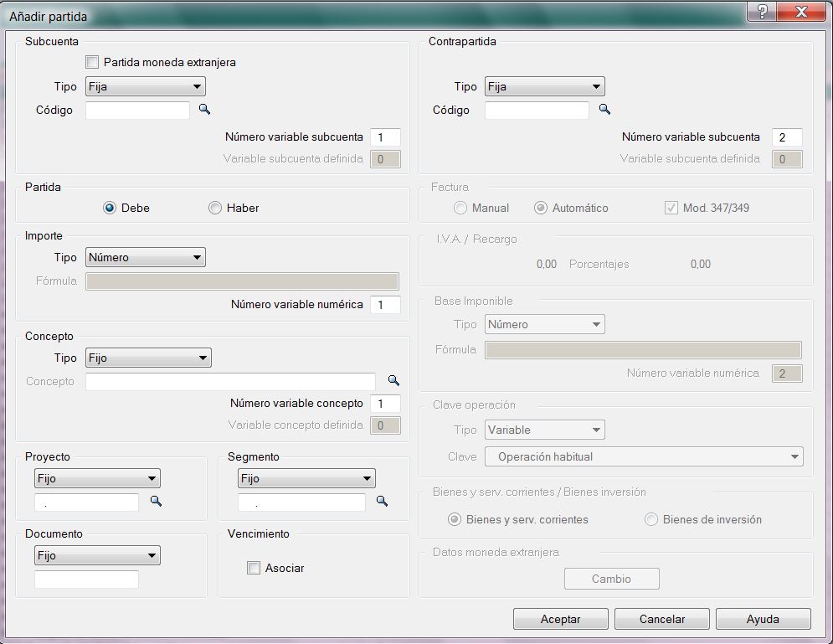Expand the Contrapartida Tipo dropdown

[x=544, y=86]
